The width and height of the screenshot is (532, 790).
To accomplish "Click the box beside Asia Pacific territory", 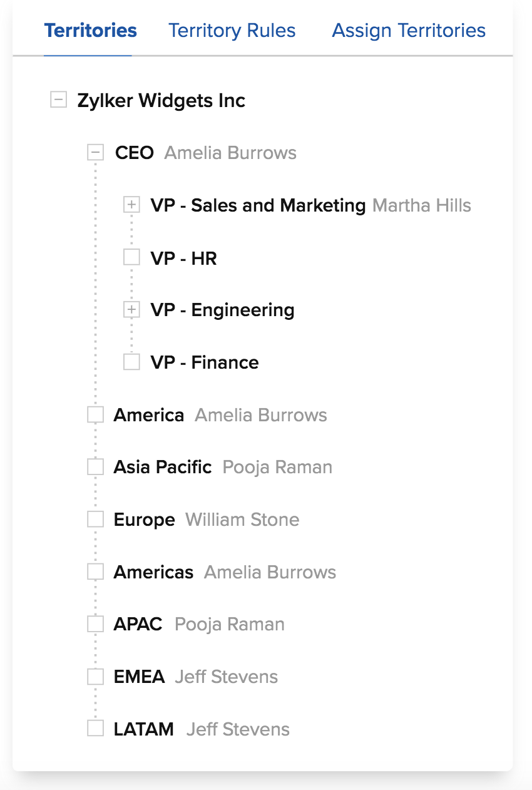I will click(x=95, y=466).
